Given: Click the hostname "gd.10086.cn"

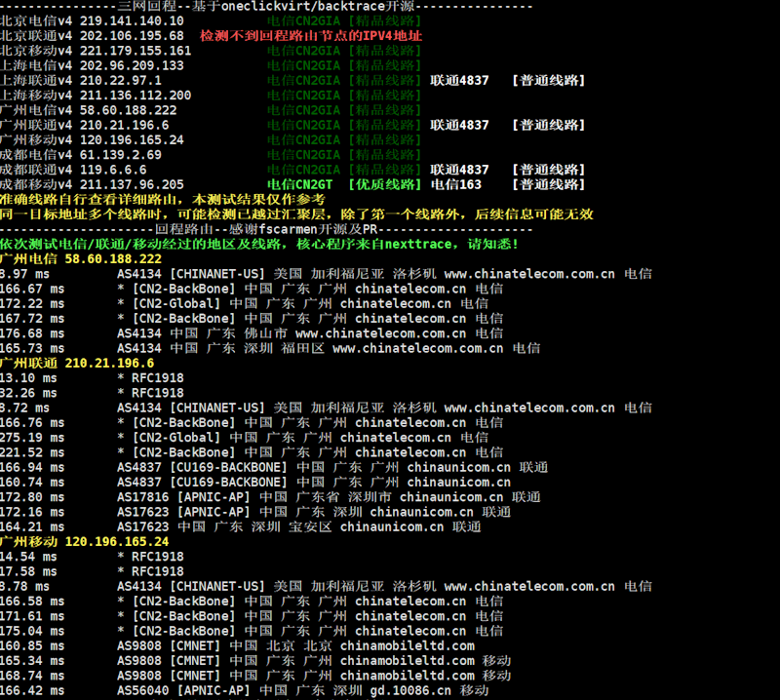Looking at the screenshot, I should 410,691.
